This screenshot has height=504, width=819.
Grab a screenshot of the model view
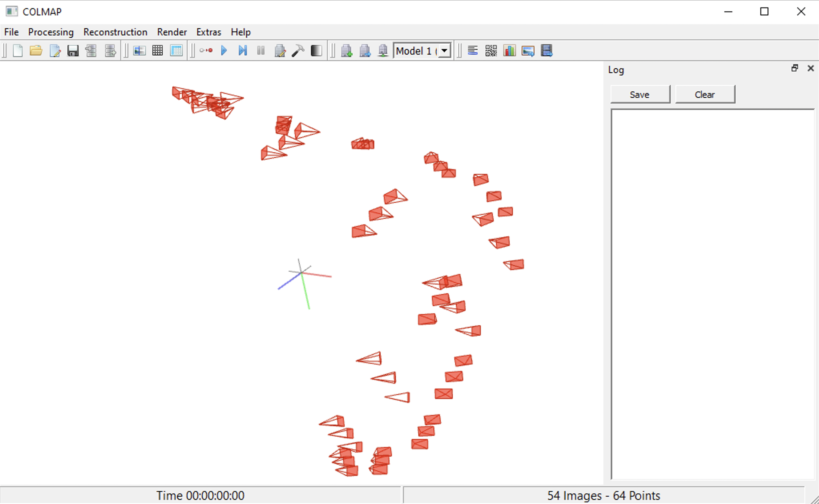528,50
